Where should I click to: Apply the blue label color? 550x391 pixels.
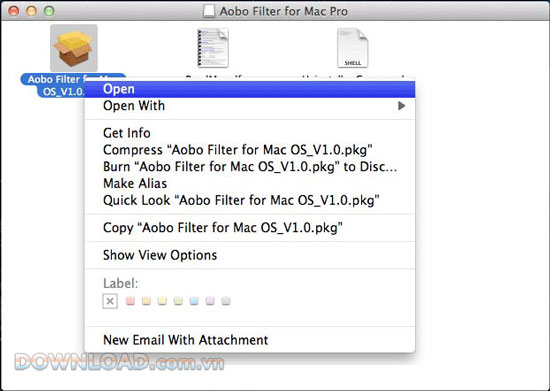coord(194,301)
